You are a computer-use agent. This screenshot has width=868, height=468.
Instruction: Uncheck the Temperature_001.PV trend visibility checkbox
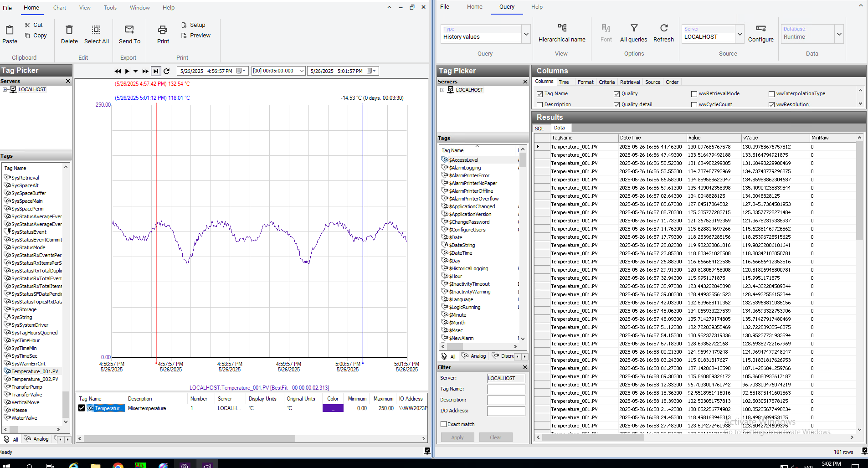pyautogui.click(x=82, y=408)
